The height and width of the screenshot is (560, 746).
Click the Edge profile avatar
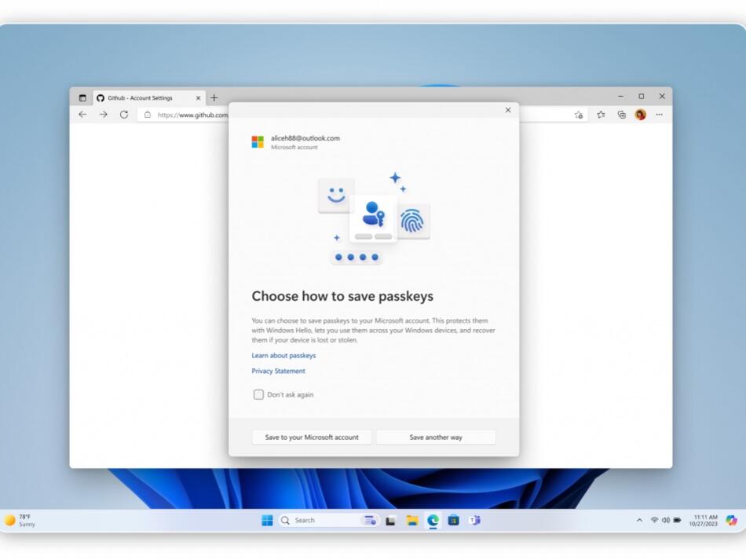(x=639, y=115)
